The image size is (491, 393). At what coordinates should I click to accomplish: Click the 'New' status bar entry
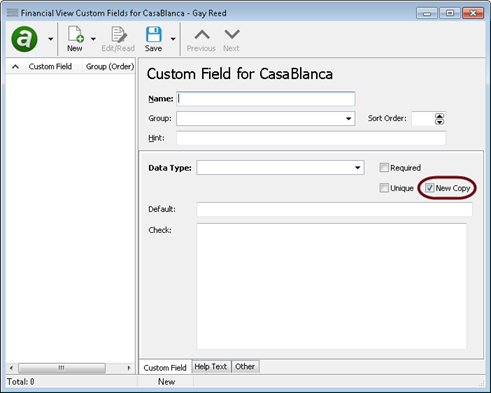[166, 382]
